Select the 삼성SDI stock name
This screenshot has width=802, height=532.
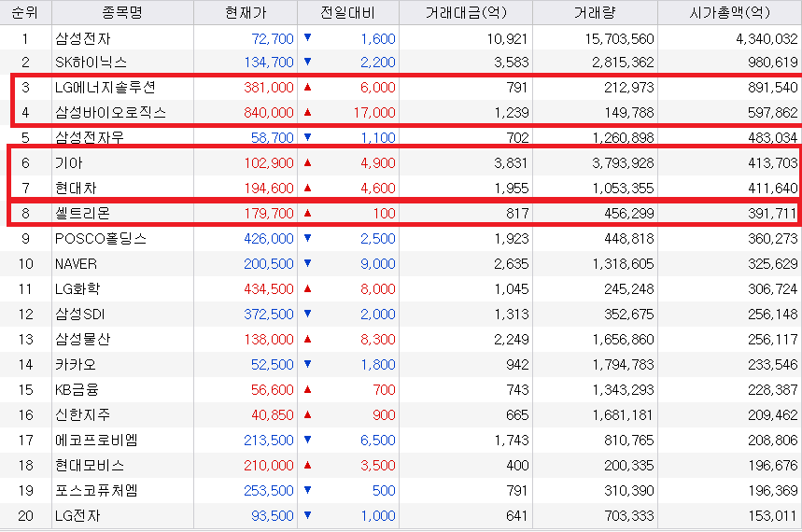(x=79, y=314)
